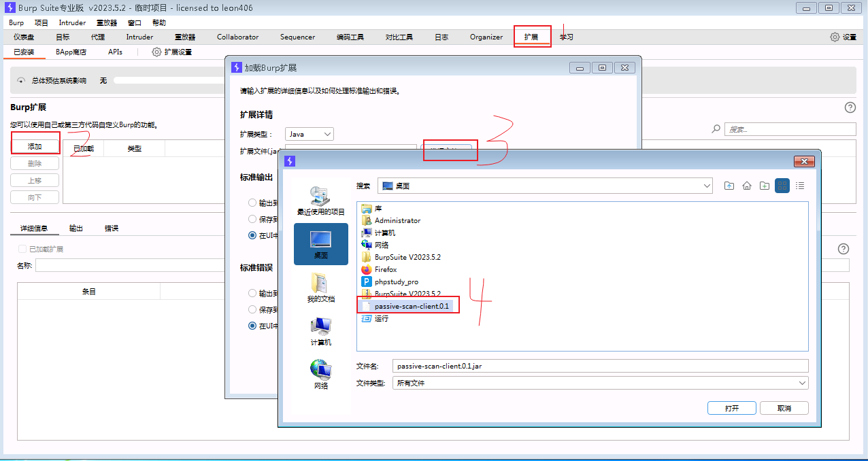The image size is (868, 461).
Task: Open the BApp商店 sub-tab
Action: (71, 52)
